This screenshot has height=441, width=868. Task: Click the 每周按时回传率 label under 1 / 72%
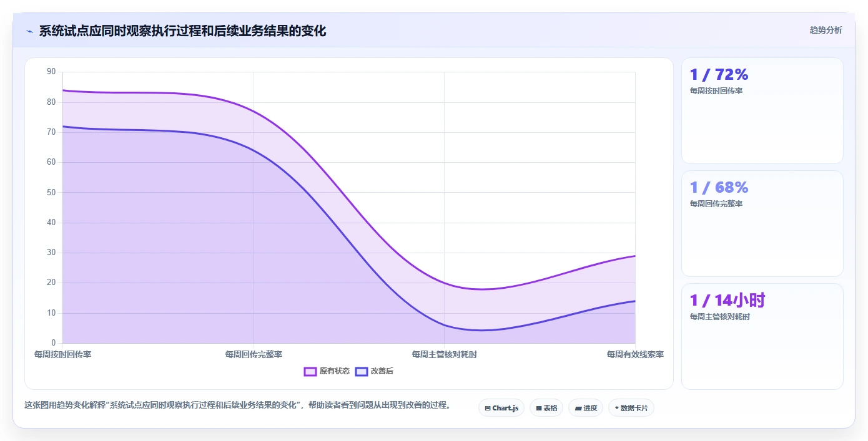point(716,91)
